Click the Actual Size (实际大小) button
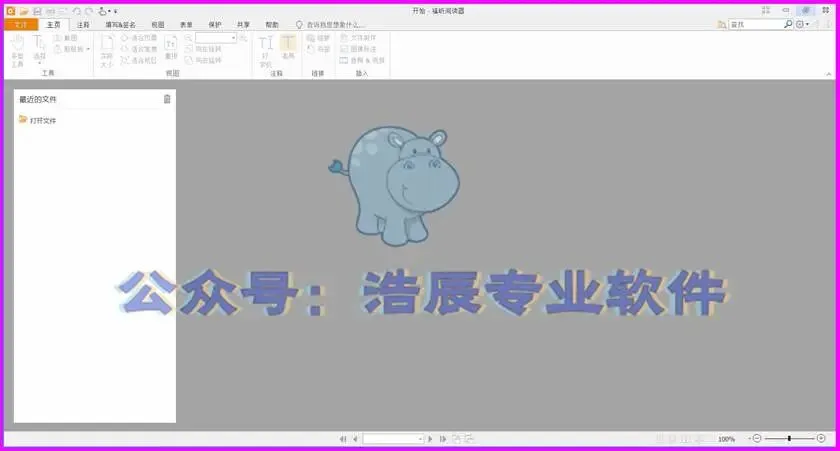Image resolution: width=840 pixels, height=451 pixels. pos(107,51)
